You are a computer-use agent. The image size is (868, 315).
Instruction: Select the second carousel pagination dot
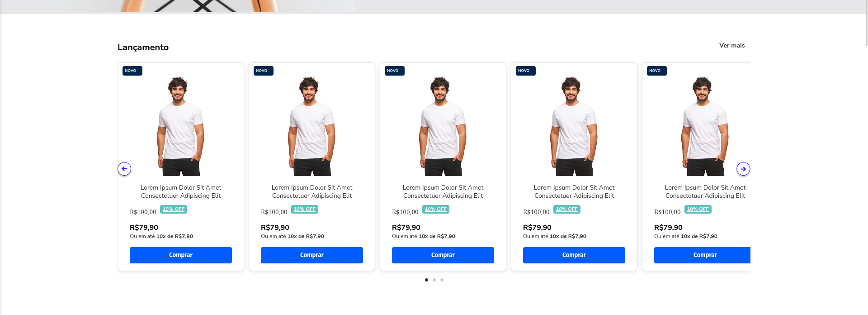434,280
